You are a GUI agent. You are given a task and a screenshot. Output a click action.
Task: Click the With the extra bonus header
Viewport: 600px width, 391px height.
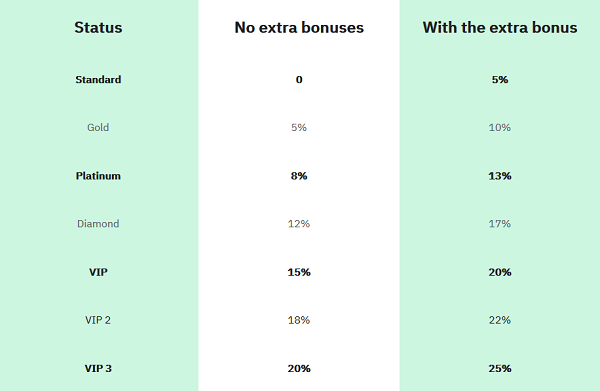[500, 28]
